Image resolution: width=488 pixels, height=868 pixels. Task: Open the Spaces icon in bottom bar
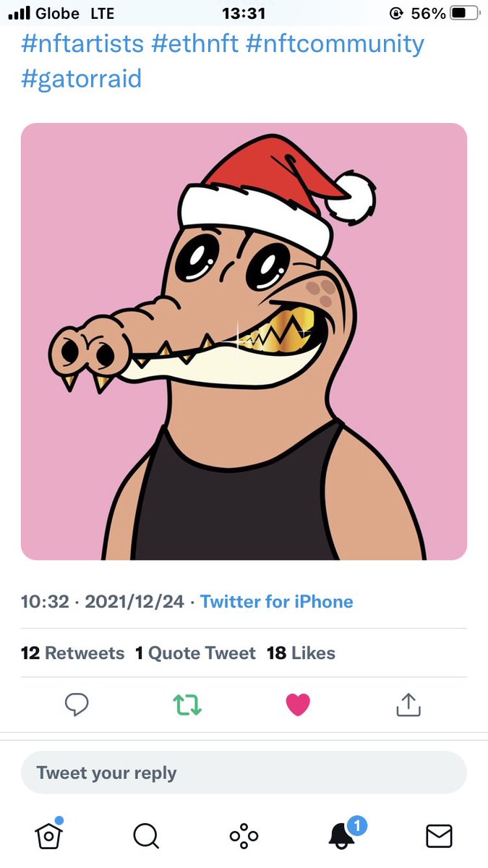coord(244,836)
